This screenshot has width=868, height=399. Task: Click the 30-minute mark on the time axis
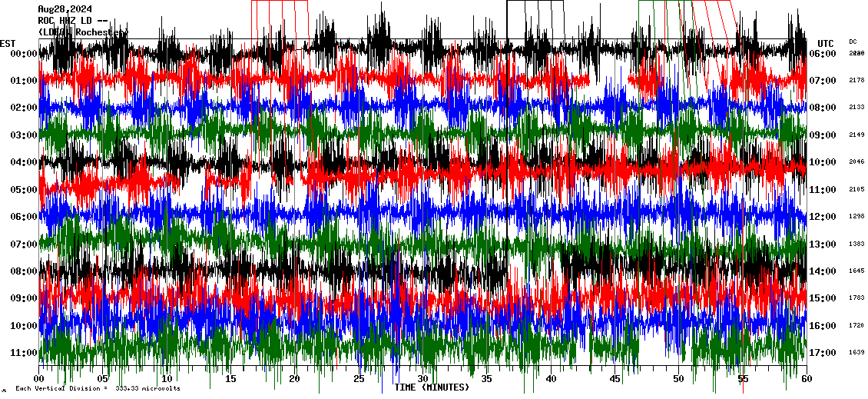(x=422, y=379)
